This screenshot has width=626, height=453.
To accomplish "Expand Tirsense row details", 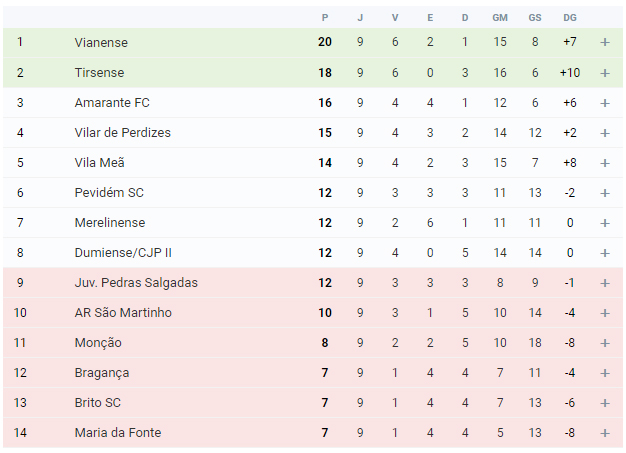I will click(x=605, y=73).
